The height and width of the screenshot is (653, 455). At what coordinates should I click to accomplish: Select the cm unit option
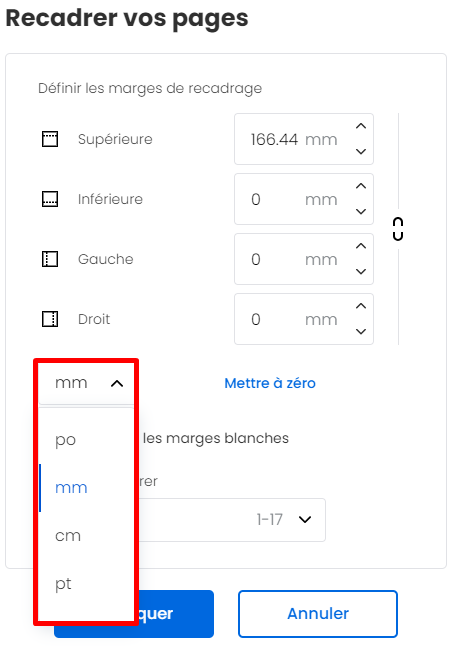tap(87, 536)
